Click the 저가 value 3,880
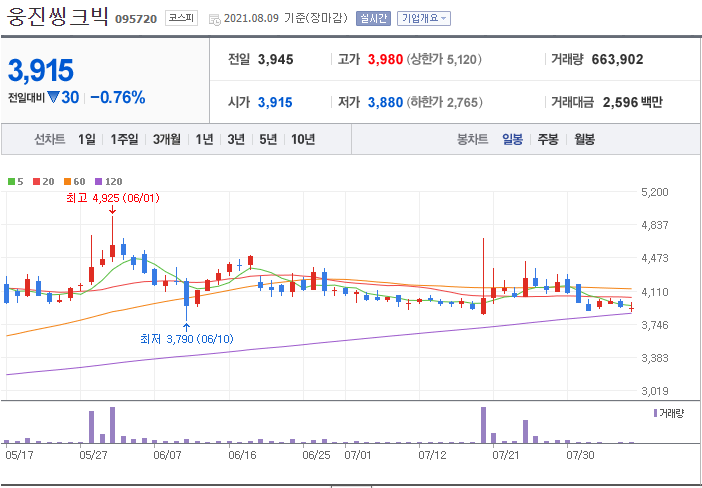This screenshot has width=702, height=488. [385, 103]
